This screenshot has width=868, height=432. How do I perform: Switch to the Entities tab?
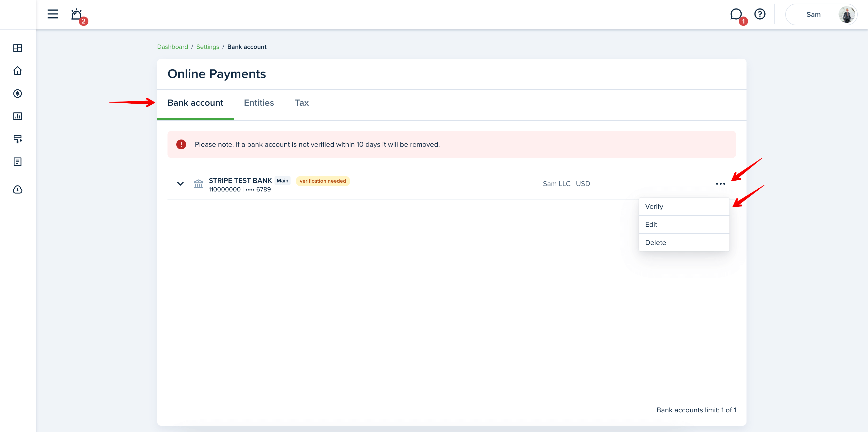(x=259, y=103)
